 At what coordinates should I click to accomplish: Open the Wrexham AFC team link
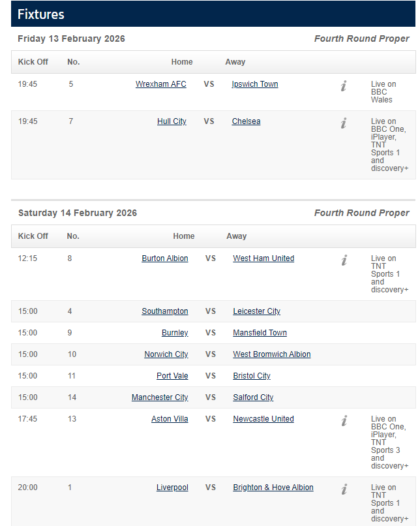click(x=161, y=84)
